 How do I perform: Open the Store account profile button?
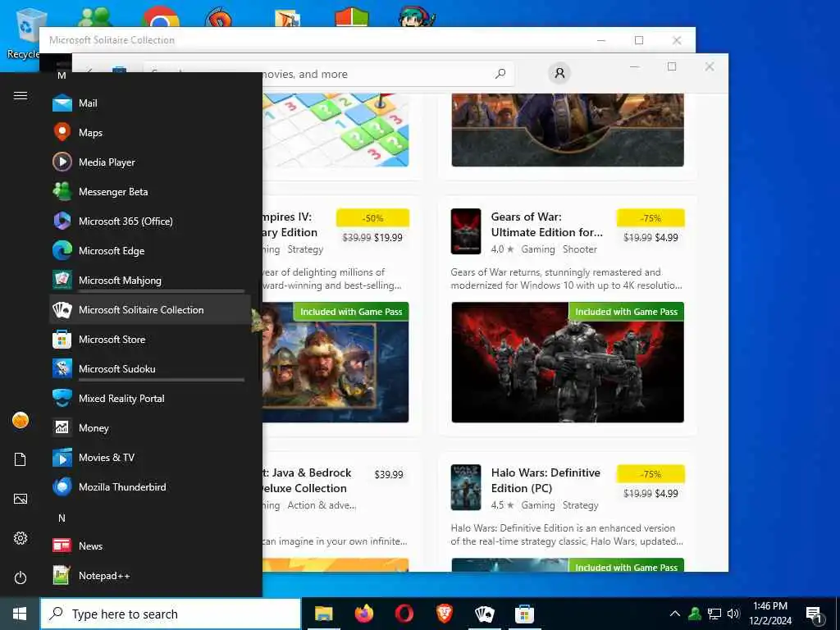click(559, 73)
